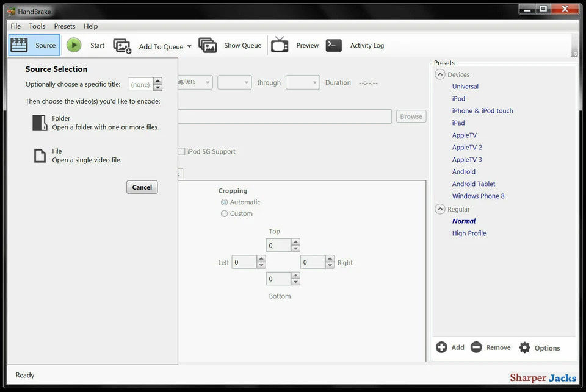Open the Tools menu
Viewport: 586px width, 392px height.
point(37,26)
